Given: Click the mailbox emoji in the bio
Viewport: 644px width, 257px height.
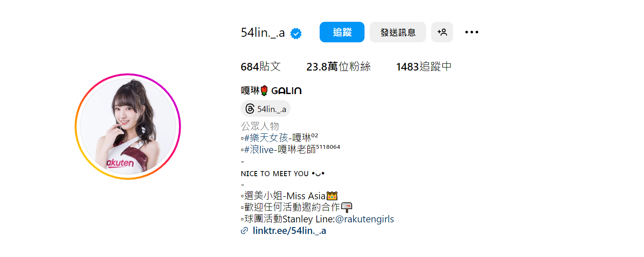Looking at the screenshot, I should (x=347, y=207).
